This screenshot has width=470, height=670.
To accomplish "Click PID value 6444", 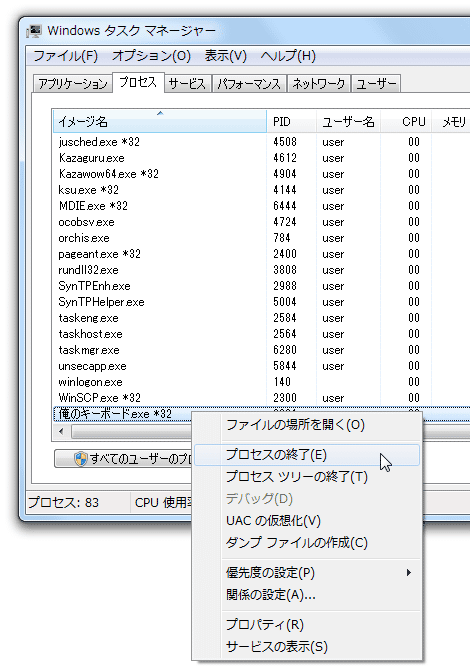I will pos(285,206).
